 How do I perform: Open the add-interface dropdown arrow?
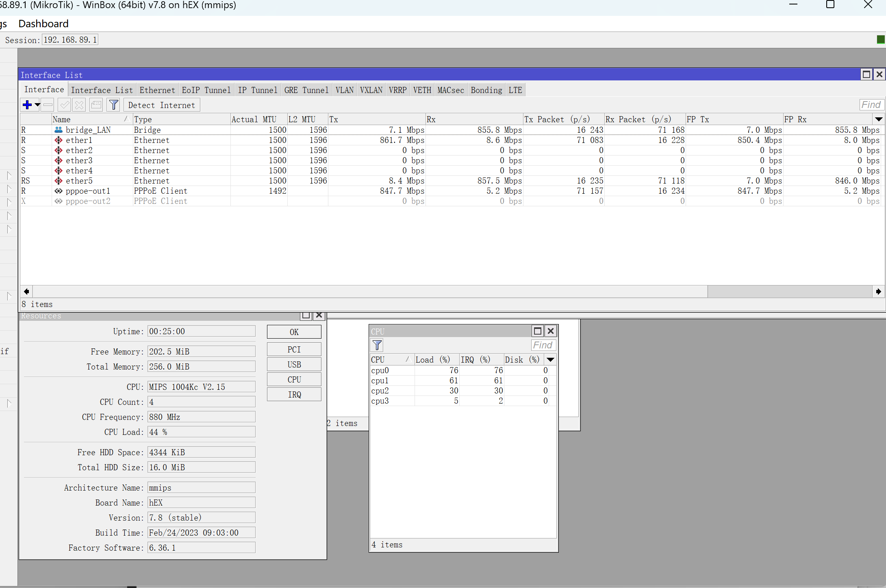[x=37, y=105]
